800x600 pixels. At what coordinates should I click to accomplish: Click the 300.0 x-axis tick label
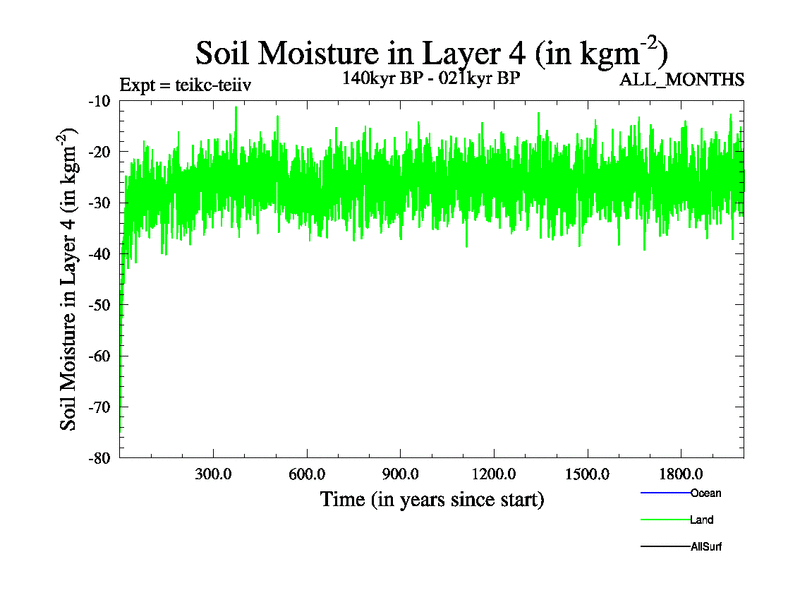[213, 473]
